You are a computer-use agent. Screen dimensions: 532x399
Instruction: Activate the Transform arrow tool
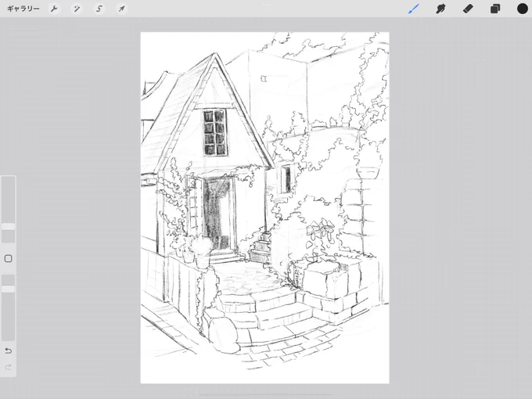click(x=121, y=9)
